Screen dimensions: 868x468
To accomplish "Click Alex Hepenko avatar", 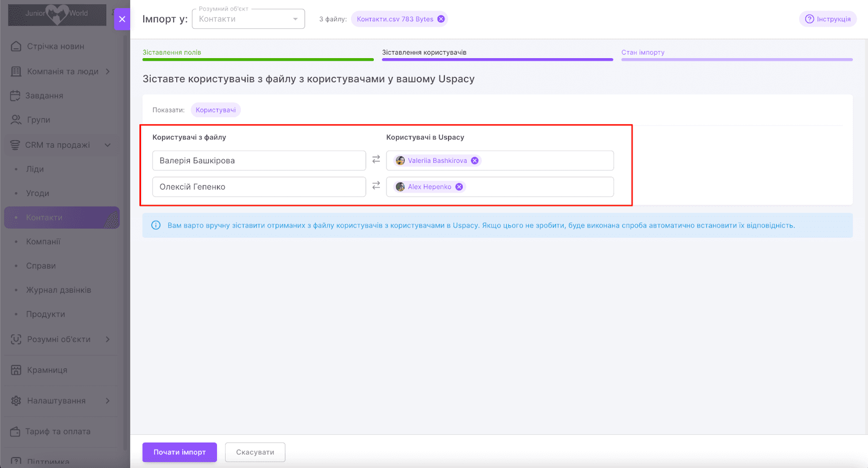I will pos(400,187).
